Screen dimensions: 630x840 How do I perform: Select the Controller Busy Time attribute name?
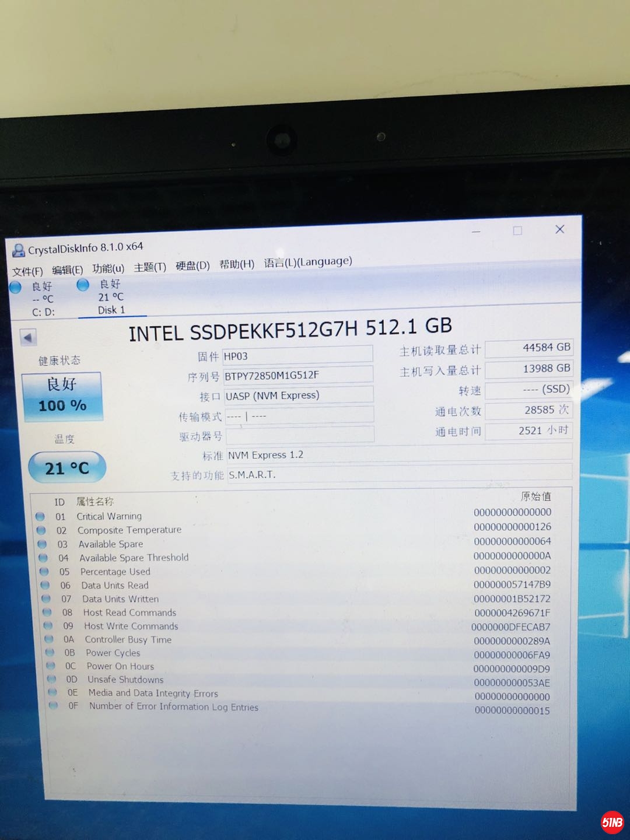(x=128, y=639)
